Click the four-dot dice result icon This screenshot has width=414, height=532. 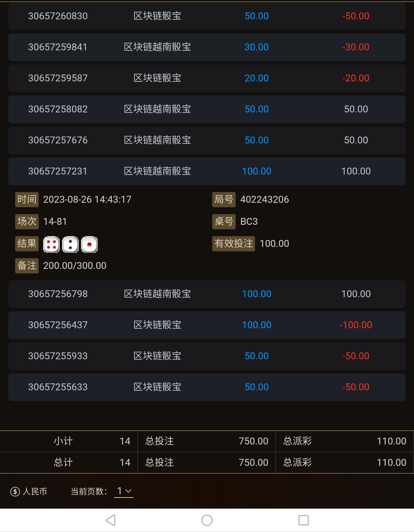pyautogui.click(x=51, y=245)
